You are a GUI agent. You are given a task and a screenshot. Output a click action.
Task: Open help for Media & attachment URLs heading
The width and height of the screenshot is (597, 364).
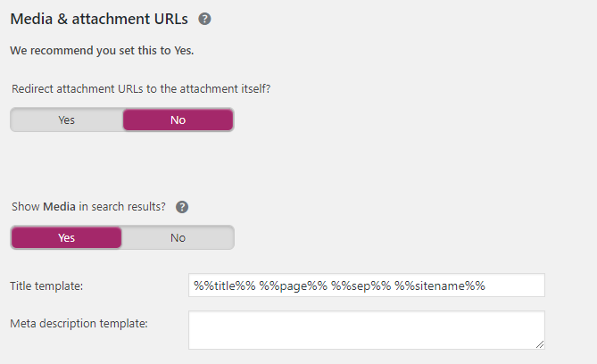204,19
